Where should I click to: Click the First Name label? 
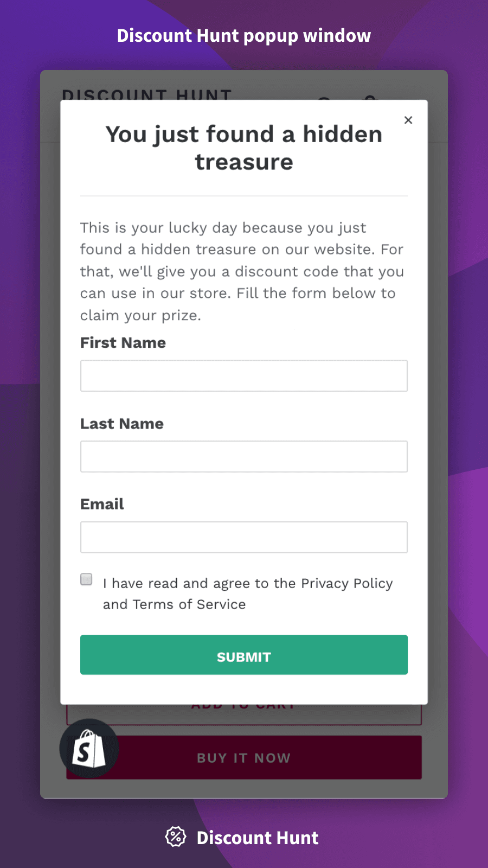coord(123,343)
